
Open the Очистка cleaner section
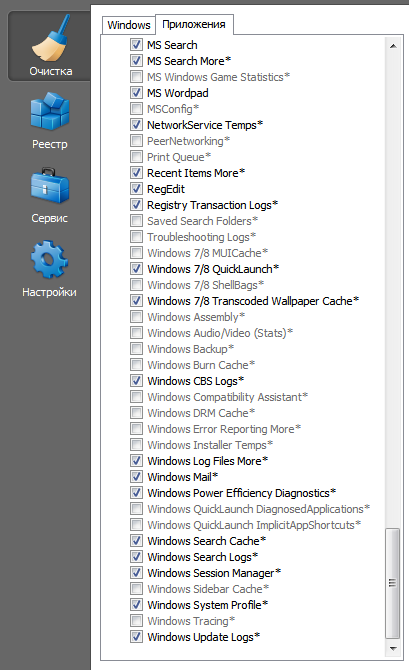coord(50,46)
